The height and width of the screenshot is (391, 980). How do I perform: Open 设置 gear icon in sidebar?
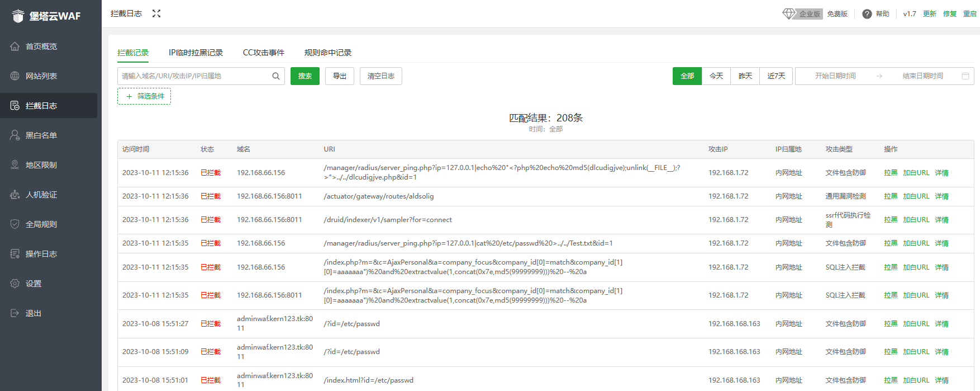pyautogui.click(x=15, y=284)
